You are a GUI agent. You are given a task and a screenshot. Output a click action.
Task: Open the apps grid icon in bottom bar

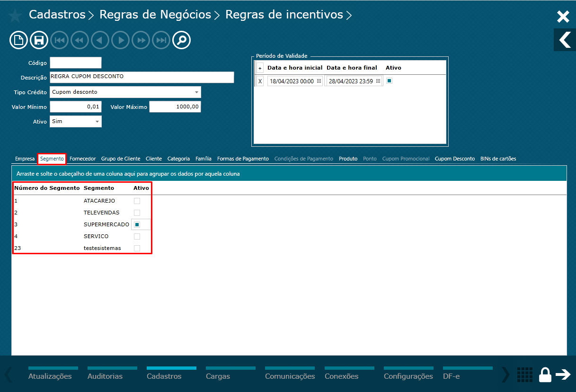524,375
